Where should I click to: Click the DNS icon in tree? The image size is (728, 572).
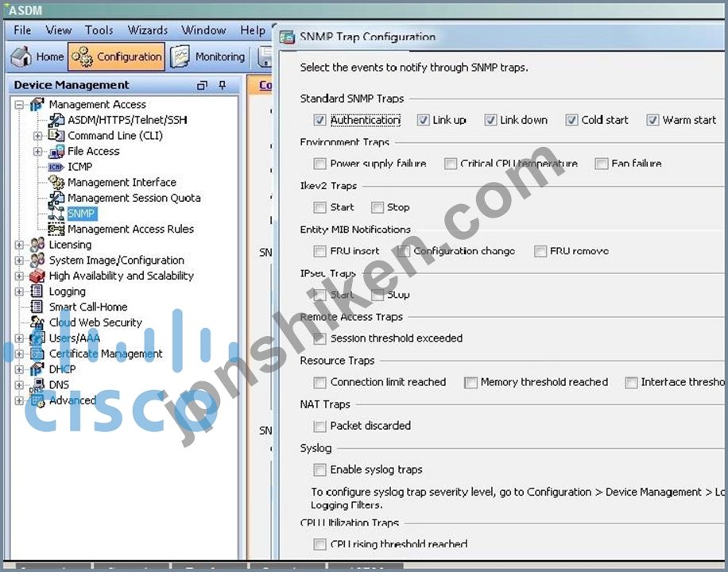(37, 385)
